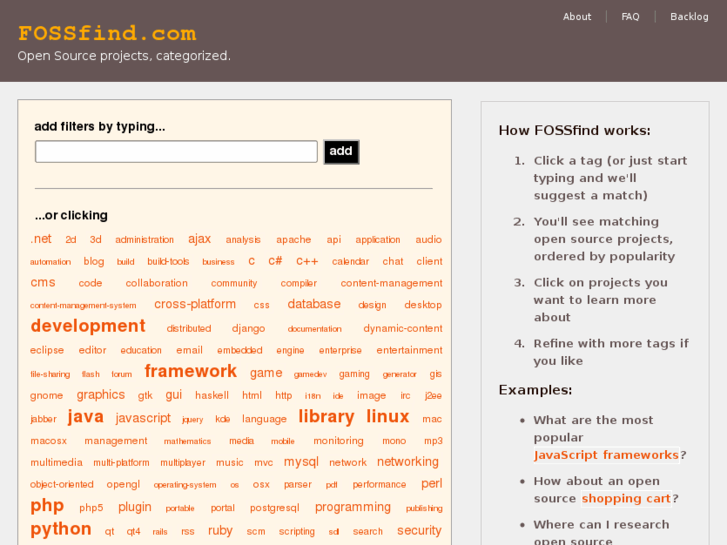Select the gnome tag
This screenshot has height=545, width=727.
click(46, 396)
